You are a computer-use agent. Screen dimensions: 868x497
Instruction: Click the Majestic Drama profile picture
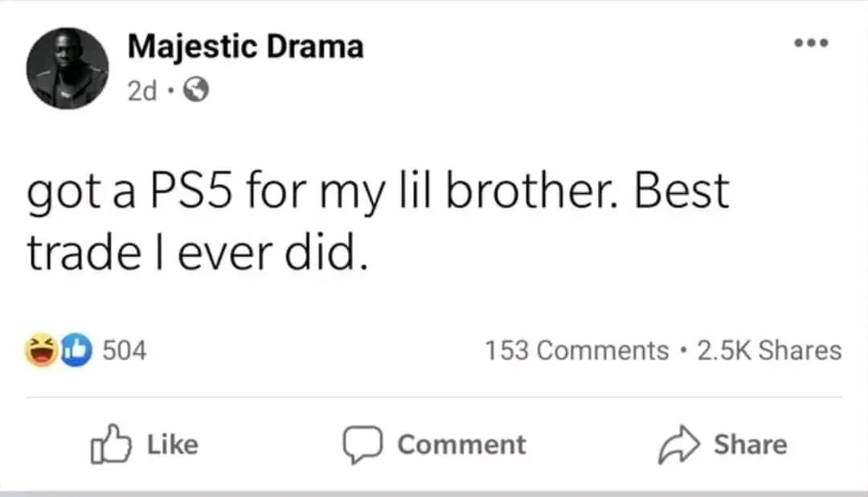pos(68,68)
